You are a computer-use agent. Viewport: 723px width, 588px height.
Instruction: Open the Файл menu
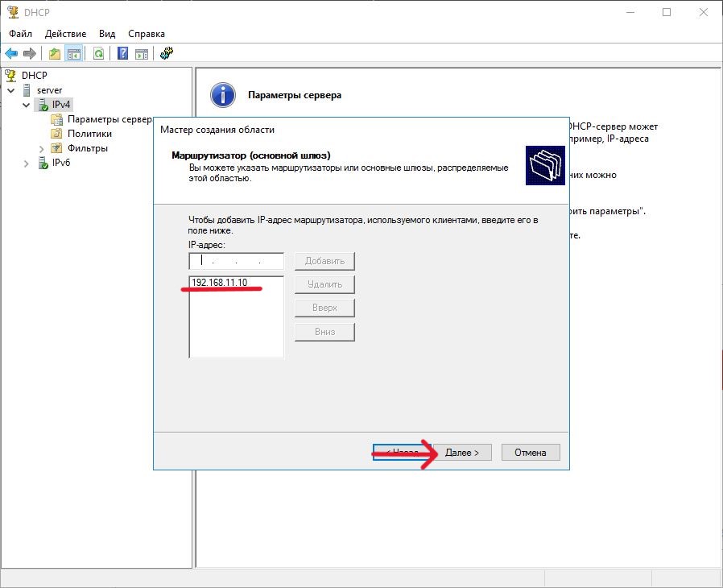point(21,34)
